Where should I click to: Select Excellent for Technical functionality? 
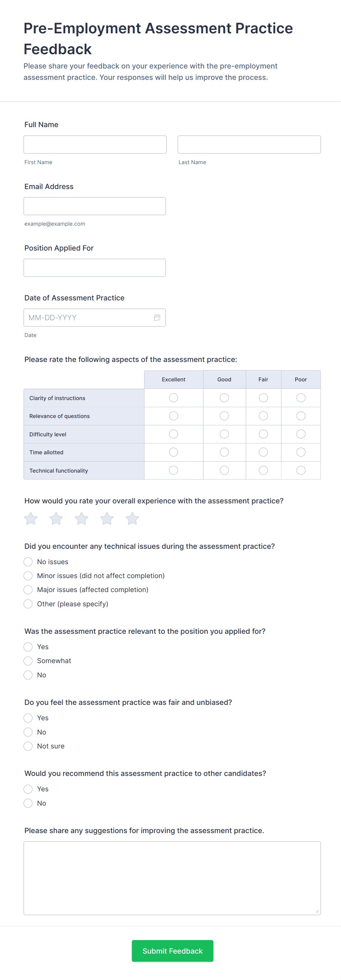coord(173,470)
